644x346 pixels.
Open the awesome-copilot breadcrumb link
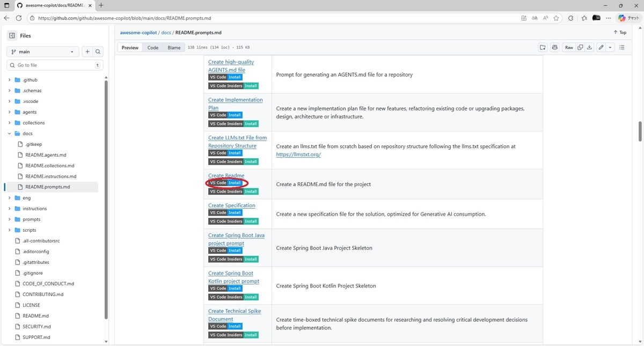click(138, 32)
